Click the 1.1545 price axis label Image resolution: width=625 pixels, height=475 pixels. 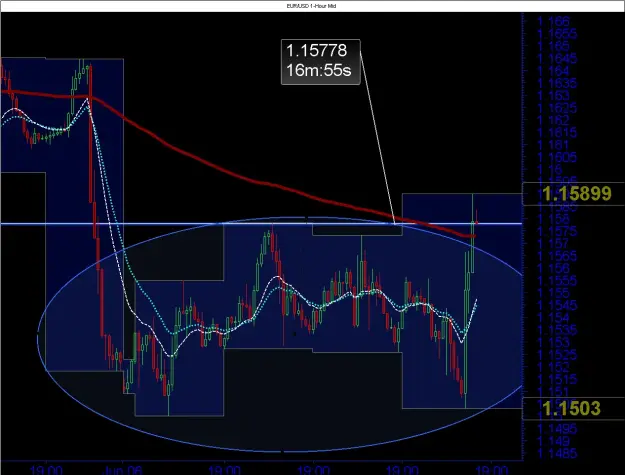coord(557,305)
